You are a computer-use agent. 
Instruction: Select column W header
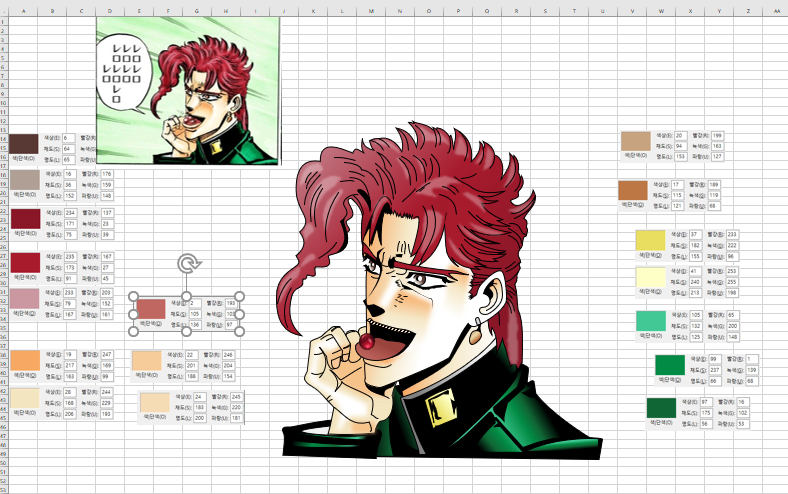coord(661,11)
